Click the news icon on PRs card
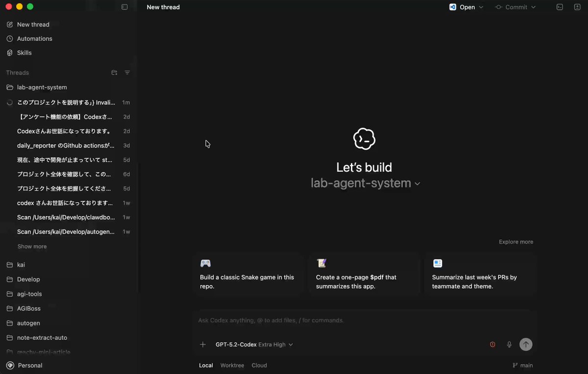The height and width of the screenshot is (374, 588). (x=438, y=263)
